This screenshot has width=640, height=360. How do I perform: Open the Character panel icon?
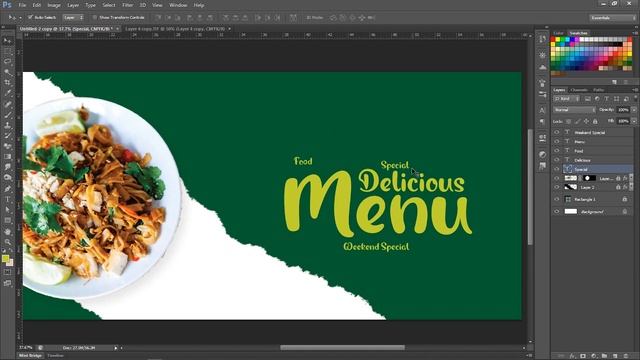542,110
